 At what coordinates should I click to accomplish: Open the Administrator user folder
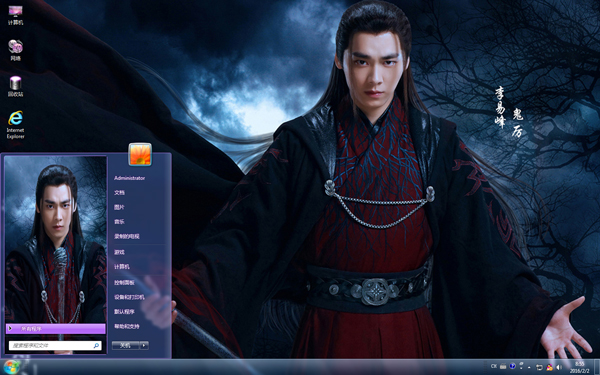[x=129, y=178]
